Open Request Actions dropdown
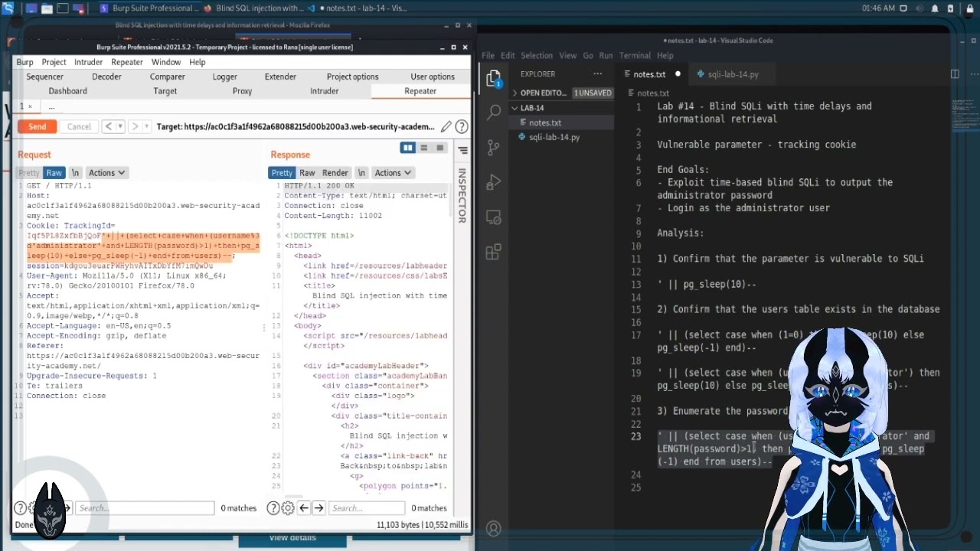The width and height of the screenshot is (980, 551). click(x=106, y=173)
